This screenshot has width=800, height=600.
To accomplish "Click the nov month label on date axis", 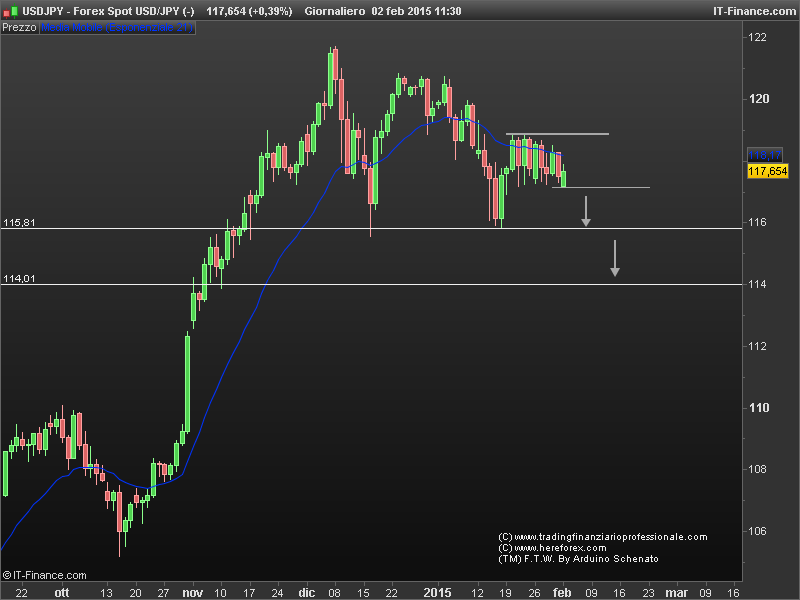I will 192,593.
